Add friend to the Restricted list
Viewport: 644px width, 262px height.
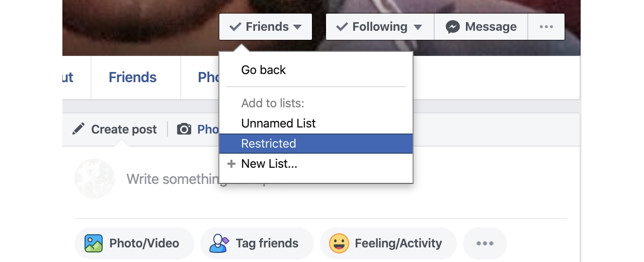pyautogui.click(x=316, y=144)
